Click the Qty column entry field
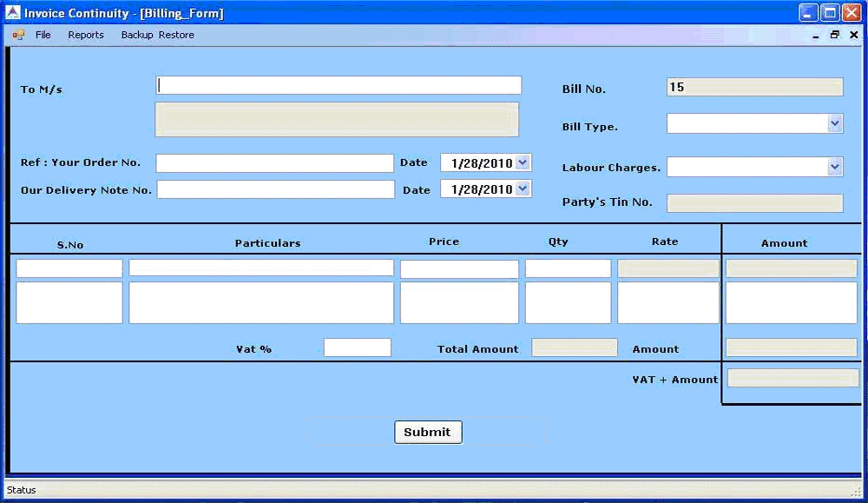The height and width of the screenshot is (503, 868). (x=567, y=268)
